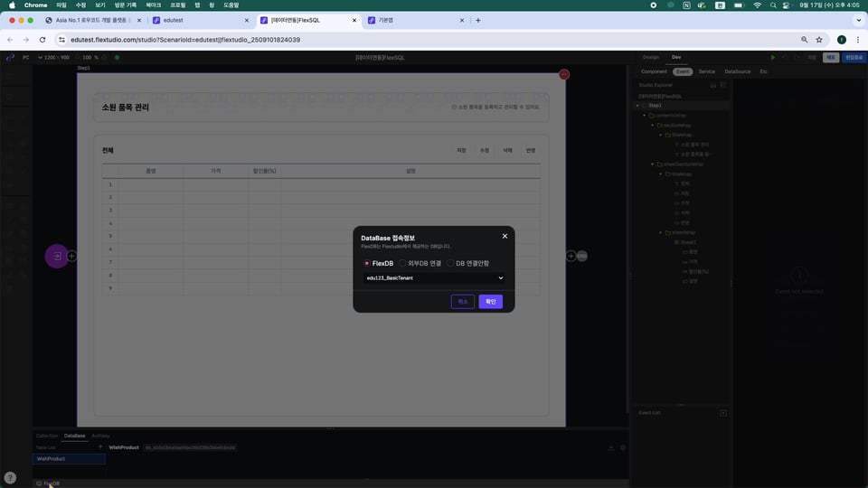Close the DataBase 접속정보 dialog
Image resolution: width=868 pixels, height=488 pixels.
click(505, 236)
